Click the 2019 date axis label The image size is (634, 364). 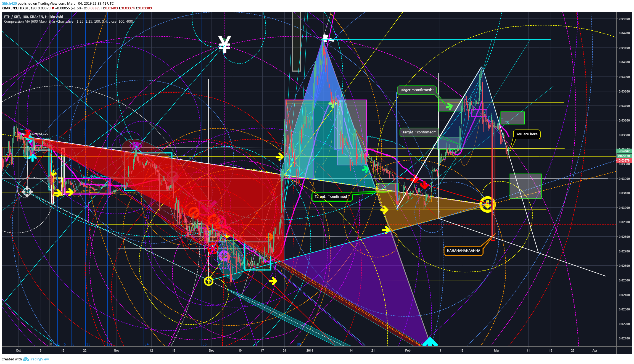coord(310,350)
